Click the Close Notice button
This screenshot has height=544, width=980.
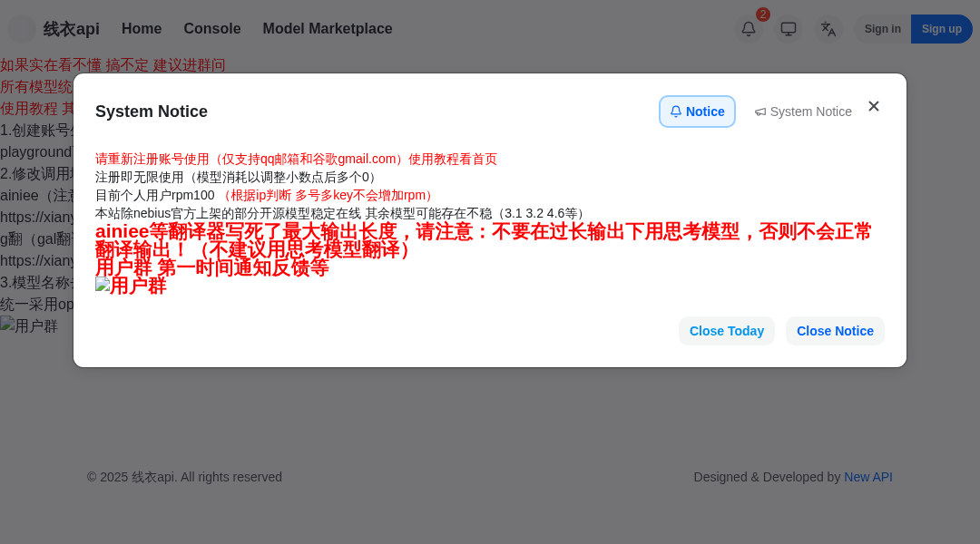point(835,331)
